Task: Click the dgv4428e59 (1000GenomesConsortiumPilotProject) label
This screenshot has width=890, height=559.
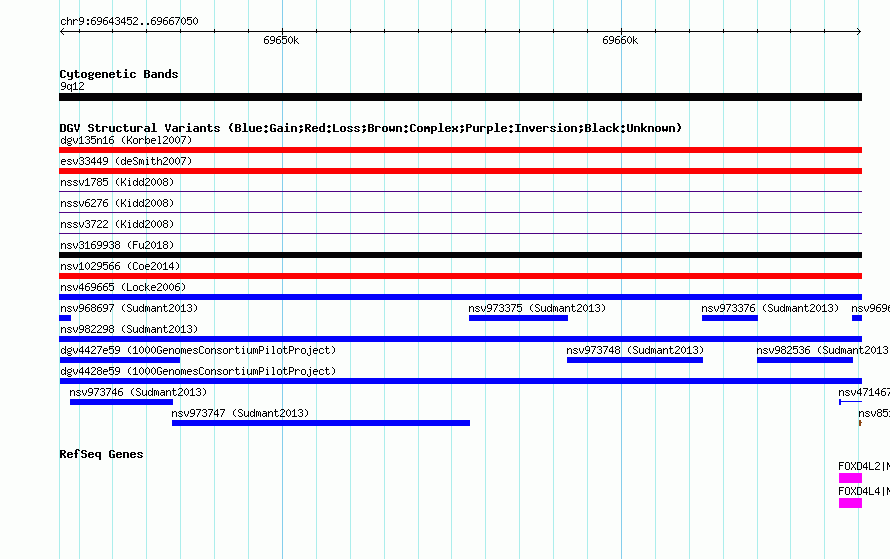Action: click(198, 371)
